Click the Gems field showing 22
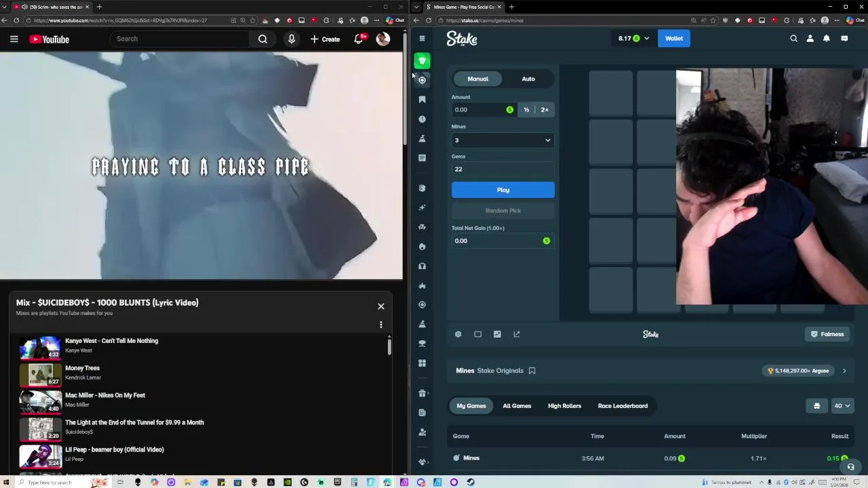 pyautogui.click(x=502, y=169)
